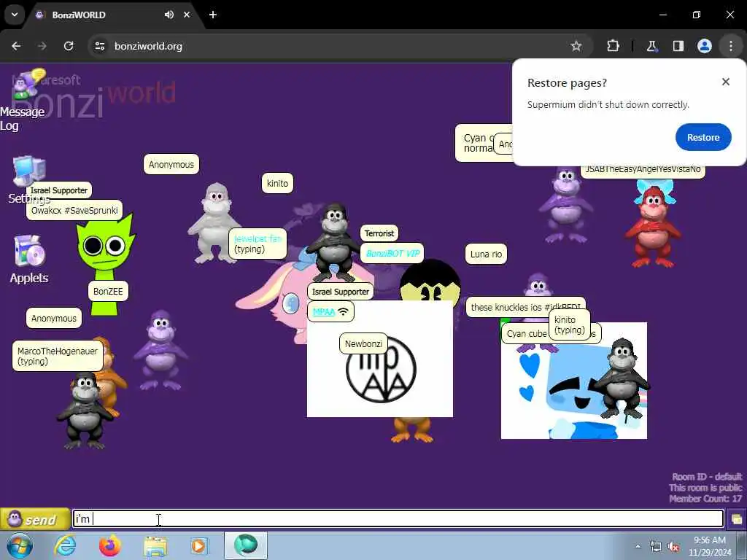Close the BonziWORLD tab

[x=187, y=15]
